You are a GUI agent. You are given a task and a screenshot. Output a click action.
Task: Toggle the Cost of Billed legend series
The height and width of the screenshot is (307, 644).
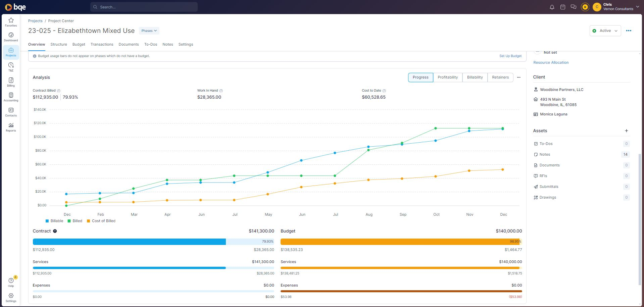(x=101, y=221)
